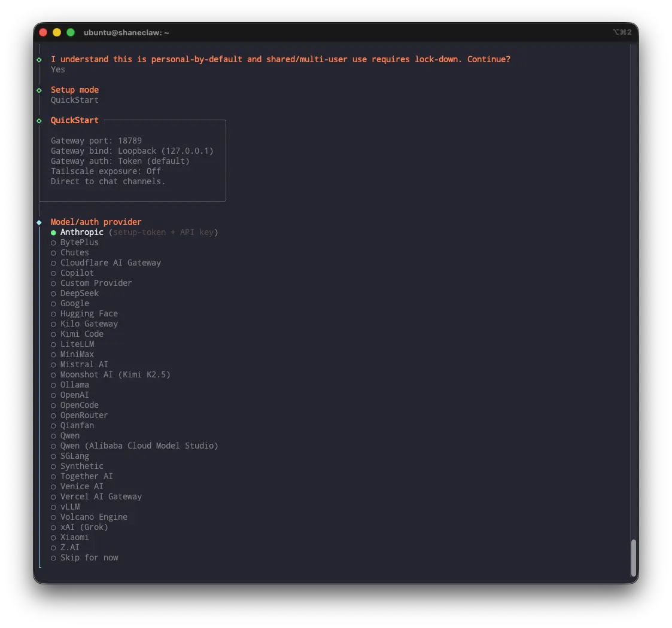Pick the Z.AI option
The width and height of the screenshot is (672, 628).
pos(65,547)
